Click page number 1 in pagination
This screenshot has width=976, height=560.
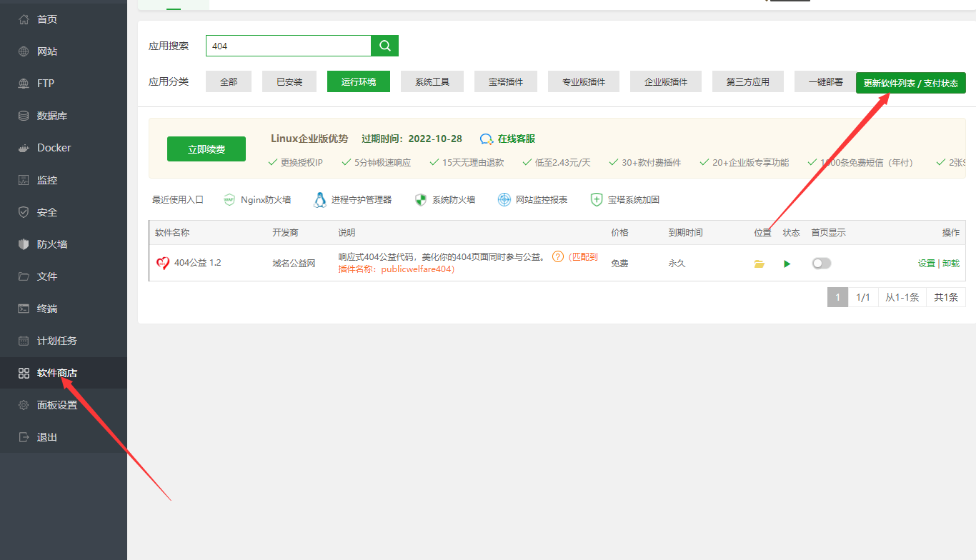837,297
